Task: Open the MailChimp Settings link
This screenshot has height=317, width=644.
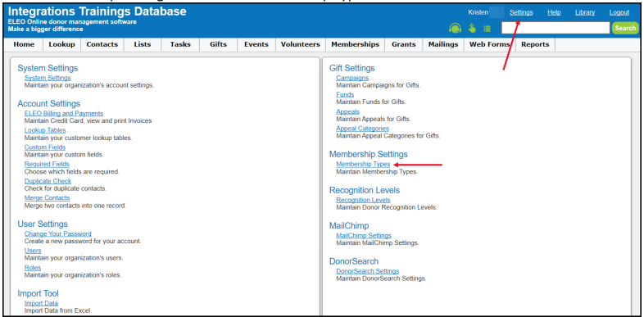Action: (364, 235)
